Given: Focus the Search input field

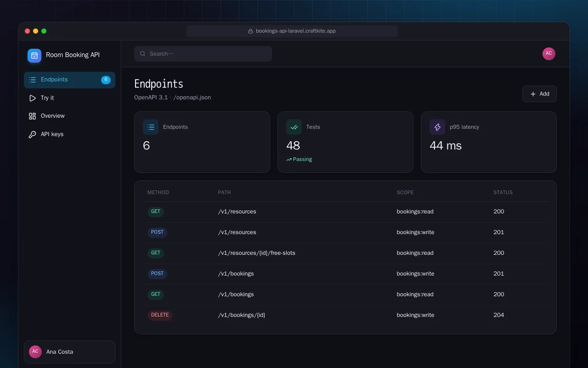Looking at the screenshot, I should click(203, 54).
